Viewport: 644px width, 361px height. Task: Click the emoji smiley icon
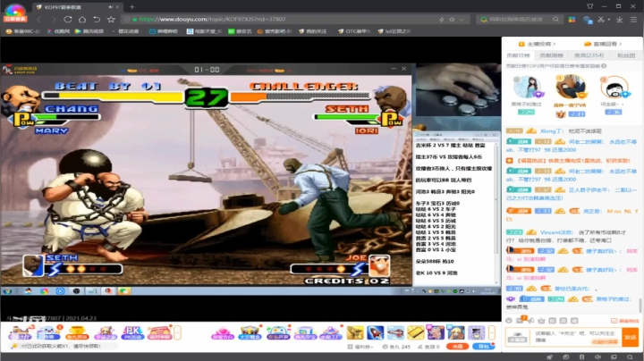pyautogui.click(x=509, y=321)
